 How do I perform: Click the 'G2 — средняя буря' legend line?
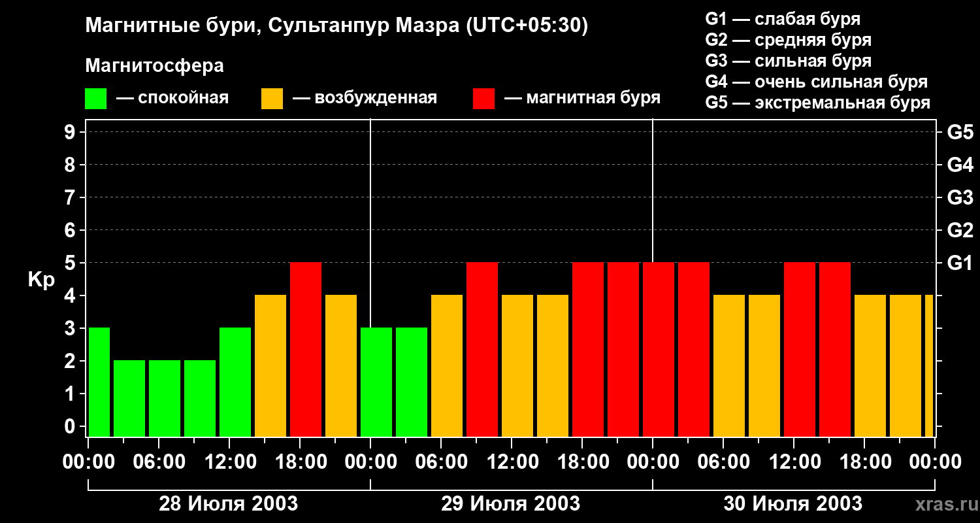click(788, 40)
